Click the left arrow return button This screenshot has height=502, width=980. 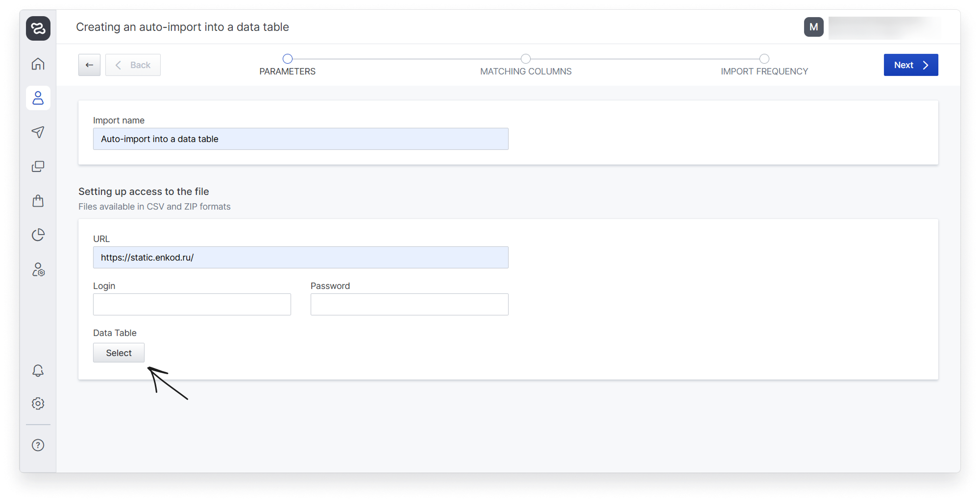tap(89, 65)
